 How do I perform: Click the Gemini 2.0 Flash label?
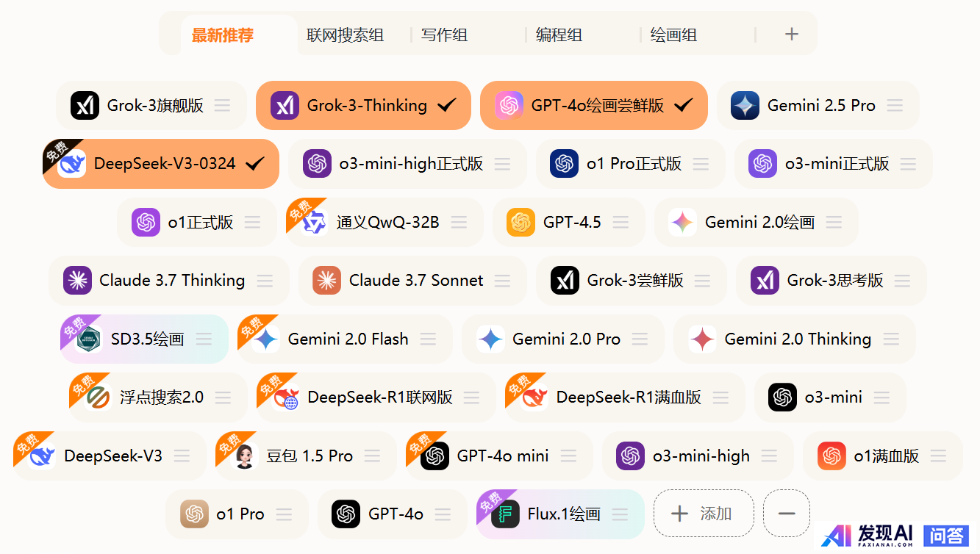[x=348, y=339]
